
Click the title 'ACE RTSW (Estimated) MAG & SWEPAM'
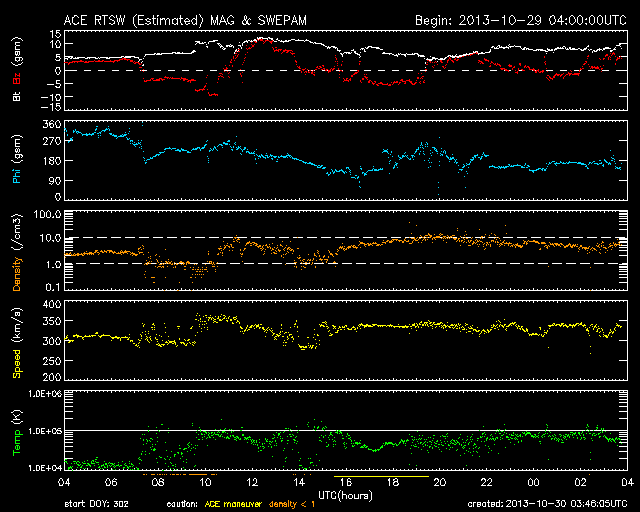(x=185, y=20)
